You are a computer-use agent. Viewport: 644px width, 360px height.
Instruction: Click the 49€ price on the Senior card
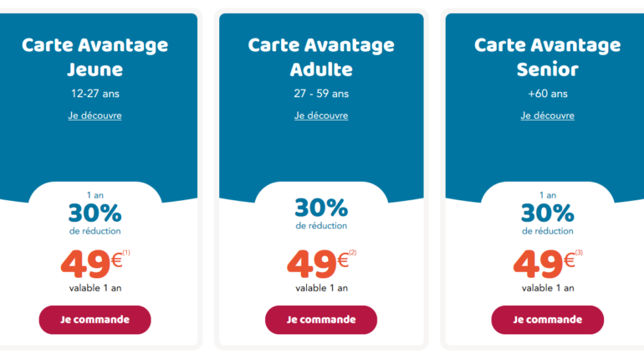[x=544, y=265]
